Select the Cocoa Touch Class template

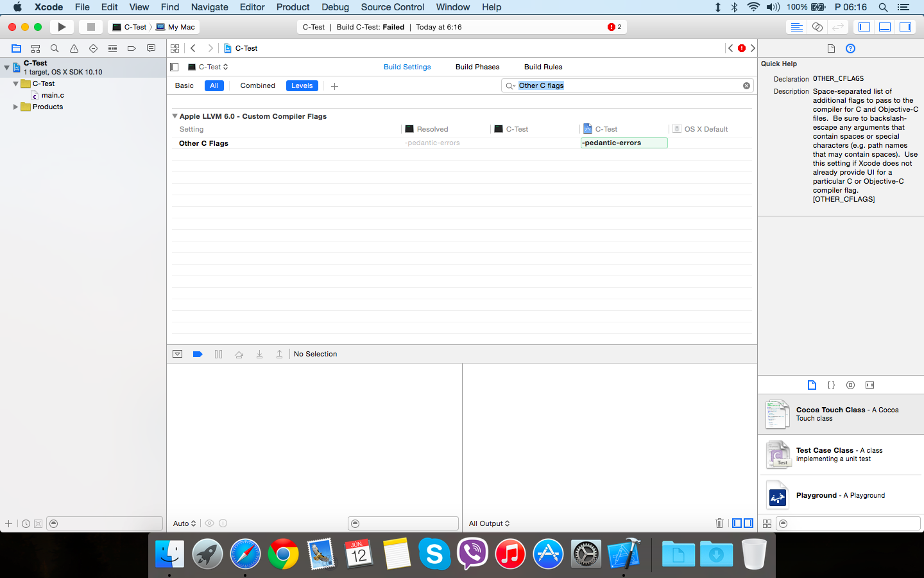(841, 414)
